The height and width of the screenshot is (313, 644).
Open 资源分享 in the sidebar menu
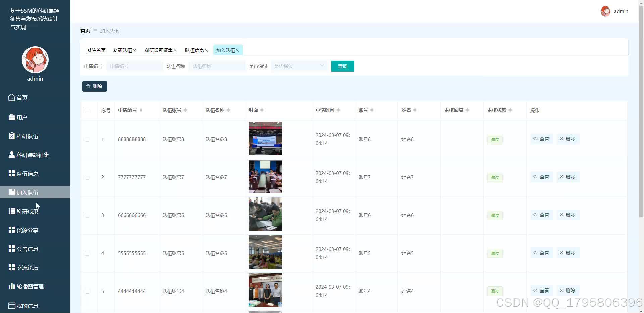[35, 230]
